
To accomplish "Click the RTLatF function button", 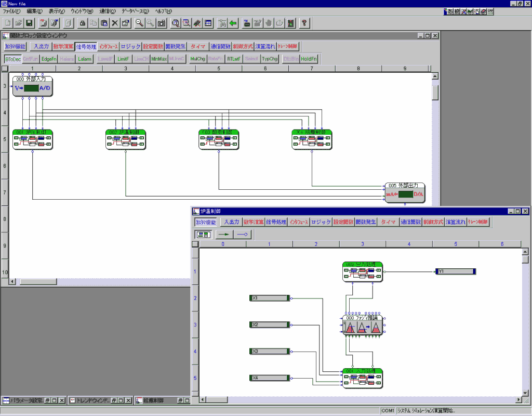I will (x=233, y=59).
